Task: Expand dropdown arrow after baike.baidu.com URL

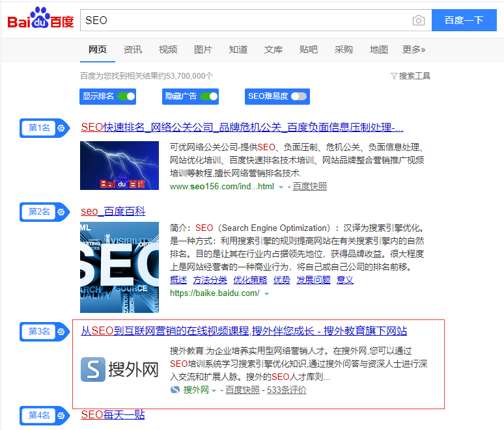Action: pyautogui.click(x=266, y=293)
